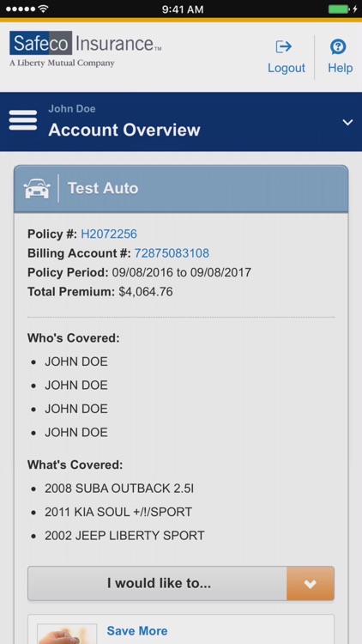The height and width of the screenshot is (644, 362).
Task: Open the Save More link
Action: [x=137, y=631]
